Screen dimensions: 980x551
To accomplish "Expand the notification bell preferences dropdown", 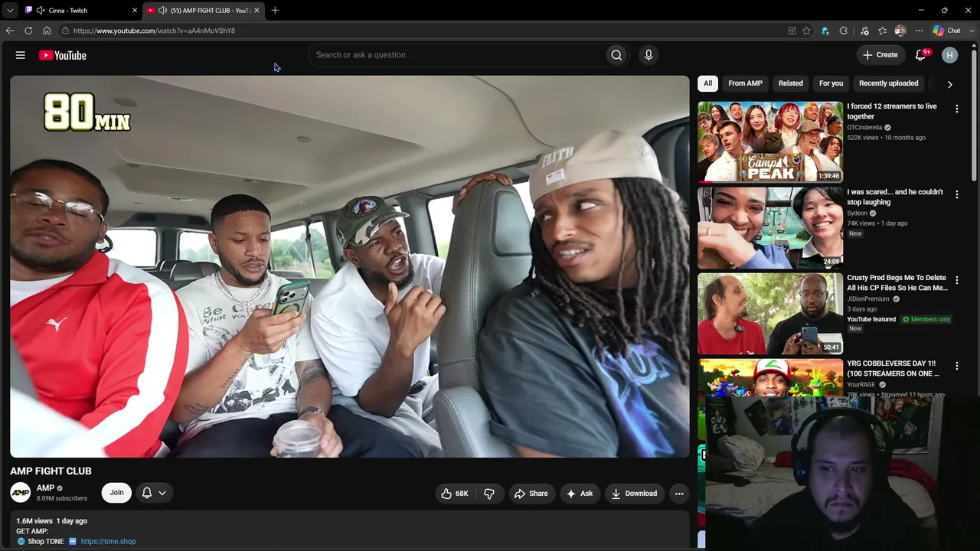I will (162, 493).
